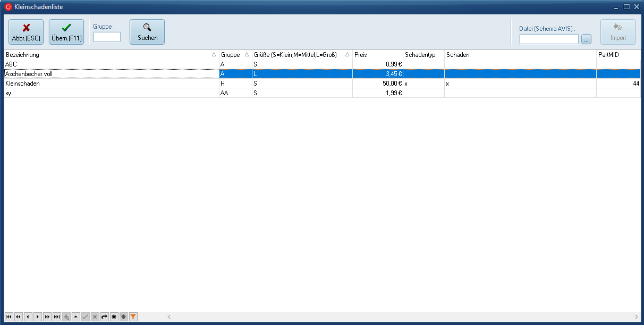This screenshot has width=644, height=325.
Task: Click the black asterisk bookmark icon
Action: (x=114, y=317)
